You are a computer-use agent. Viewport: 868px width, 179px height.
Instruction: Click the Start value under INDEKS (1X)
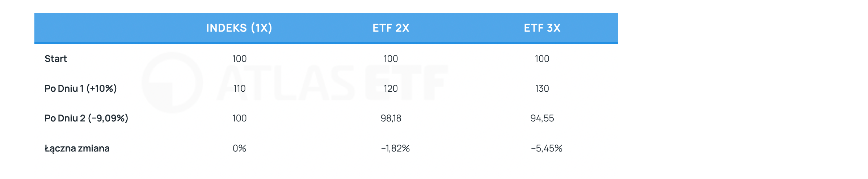(239, 59)
